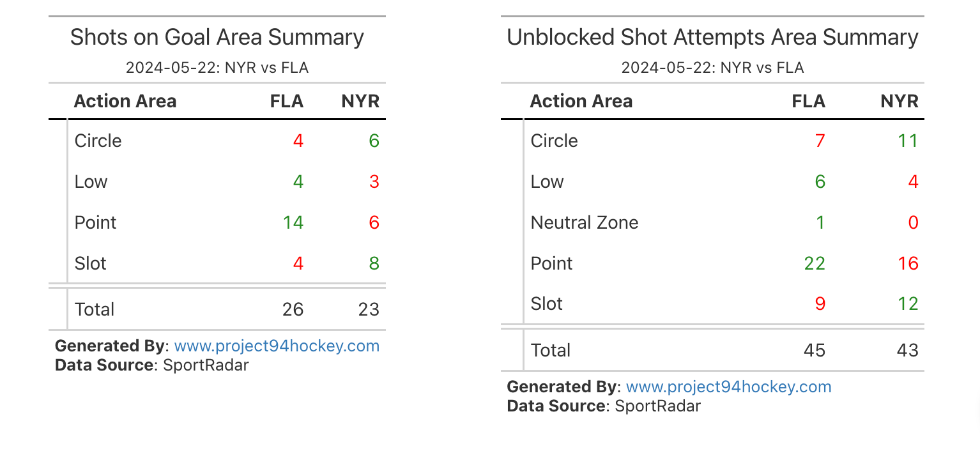Click the Neutral Zone row label
The width and height of the screenshot is (980, 460).
point(584,222)
